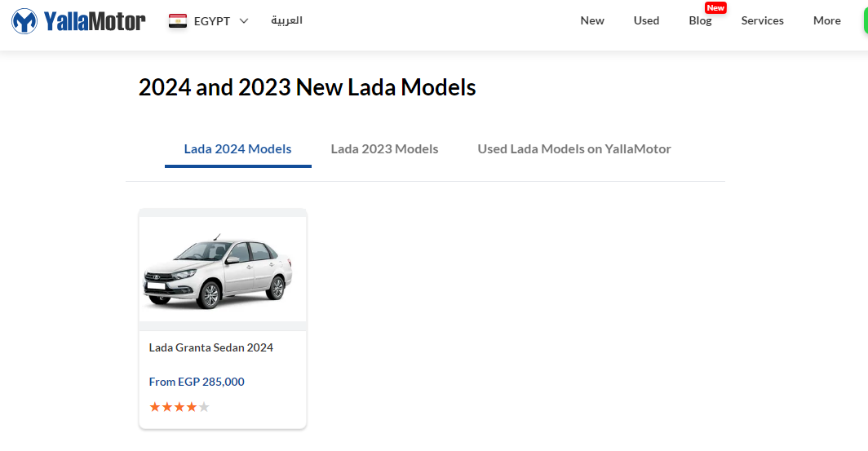Click the Egypt flag icon
868x451 pixels.
(178, 21)
